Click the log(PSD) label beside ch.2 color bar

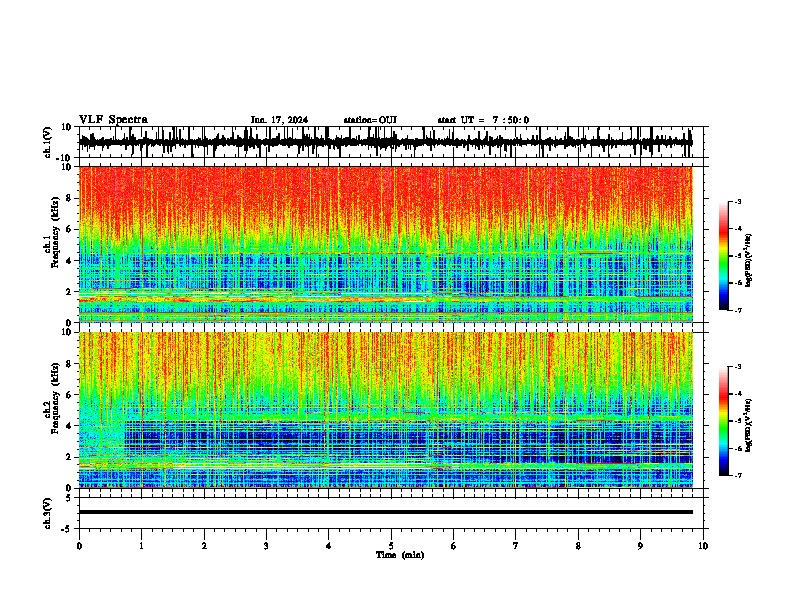click(x=749, y=425)
